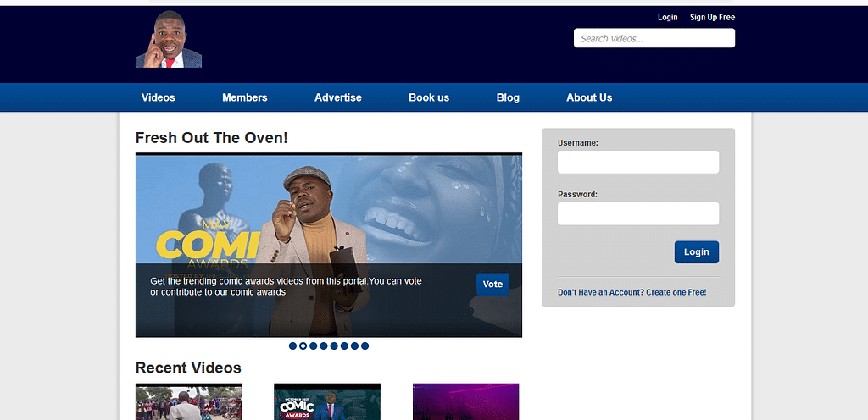Focus the Search Videos field

tap(654, 38)
